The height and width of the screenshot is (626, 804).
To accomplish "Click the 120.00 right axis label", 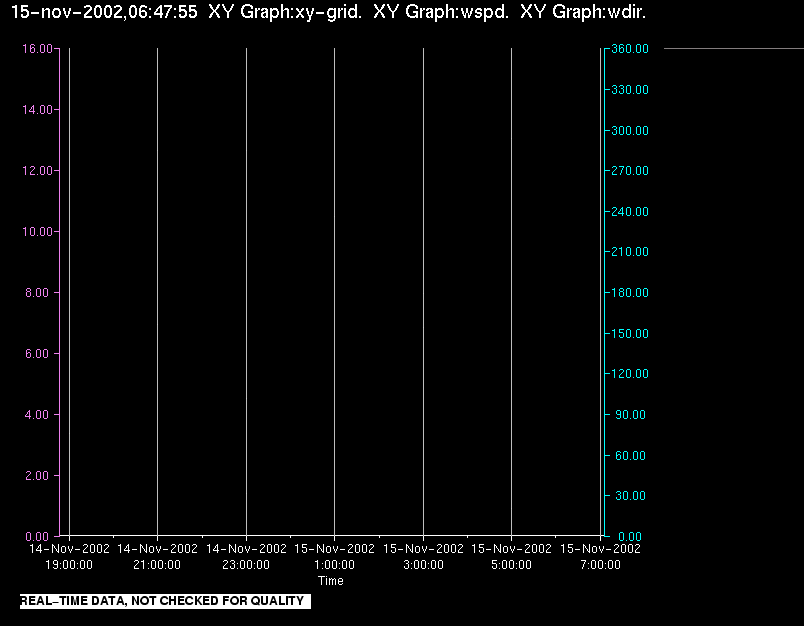I will pyautogui.click(x=630, y=374).
